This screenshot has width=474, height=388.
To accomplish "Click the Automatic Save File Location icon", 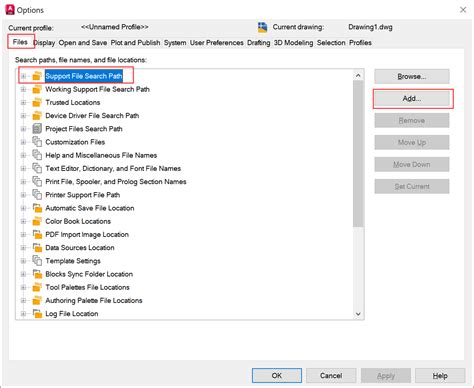I will 37,208.
